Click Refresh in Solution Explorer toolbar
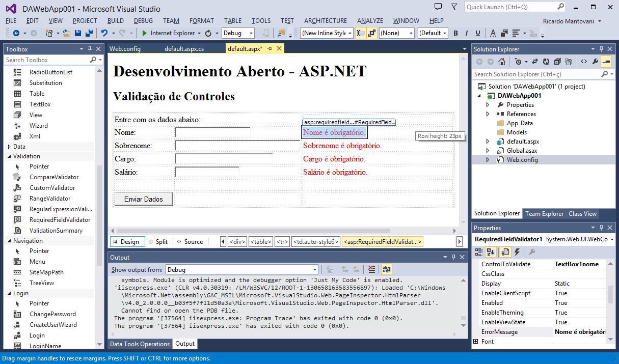Screen dimensions: 619x364 click(546, 62)
